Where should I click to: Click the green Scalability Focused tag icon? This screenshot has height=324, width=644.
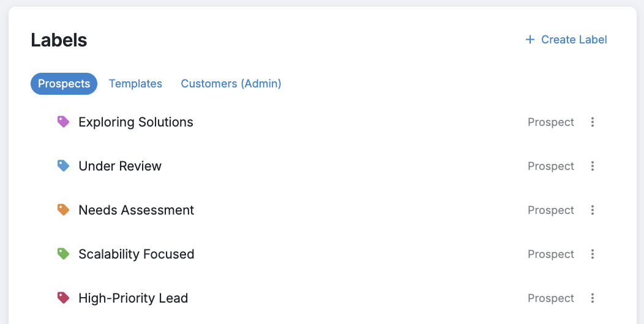click(x=63, y=254)
